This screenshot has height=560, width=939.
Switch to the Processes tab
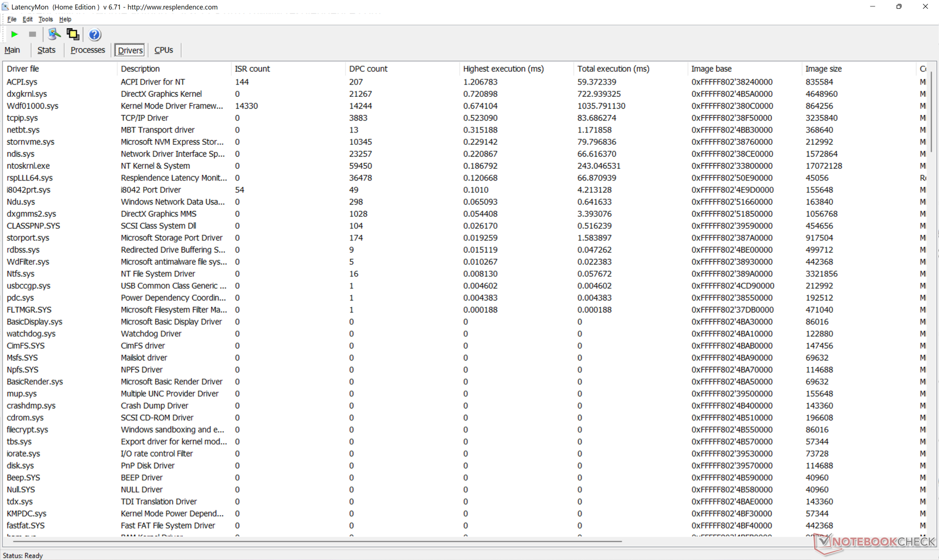(88, 50)
